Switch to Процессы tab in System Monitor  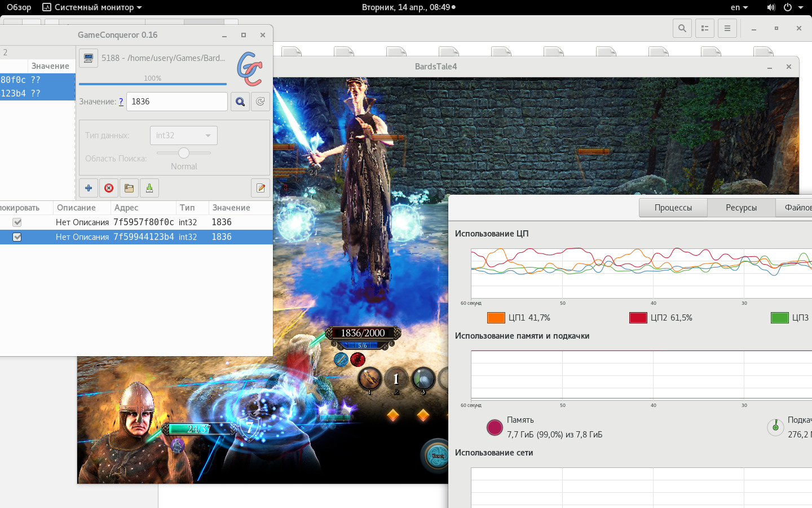(673, 208)
